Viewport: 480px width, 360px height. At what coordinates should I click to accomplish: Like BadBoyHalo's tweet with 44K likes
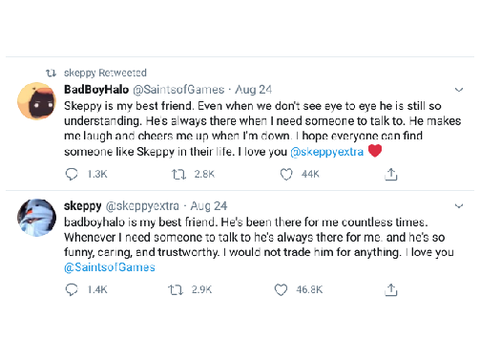[x=286, y=174]
